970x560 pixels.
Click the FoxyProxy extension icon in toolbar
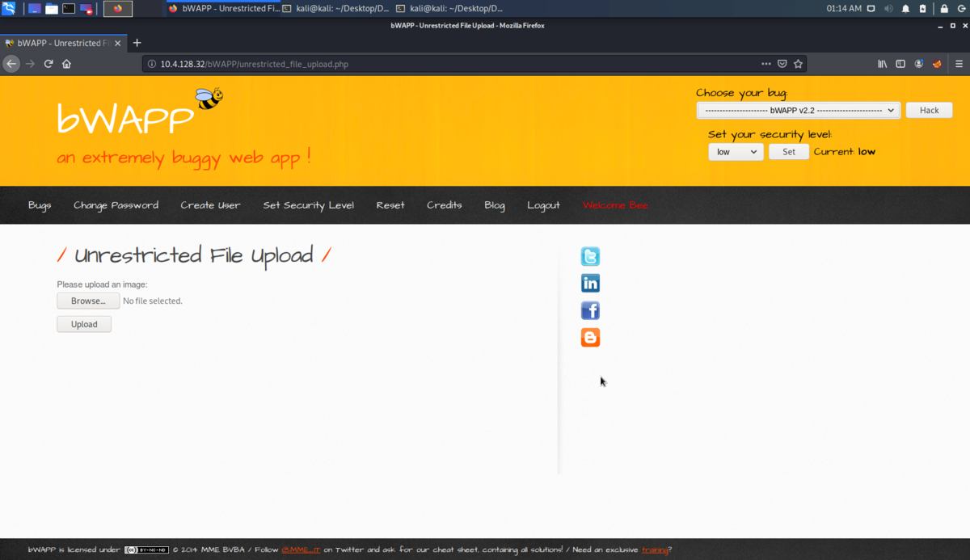click(x=938, y=64)
